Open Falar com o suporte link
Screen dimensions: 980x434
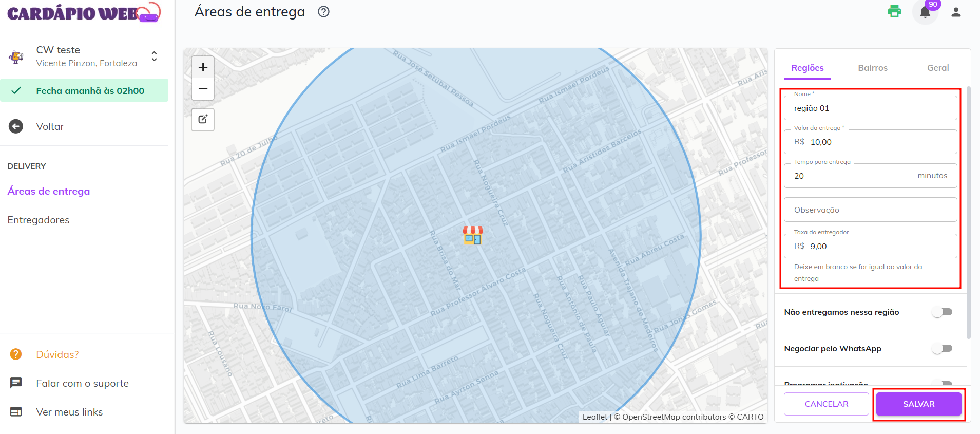82,383
